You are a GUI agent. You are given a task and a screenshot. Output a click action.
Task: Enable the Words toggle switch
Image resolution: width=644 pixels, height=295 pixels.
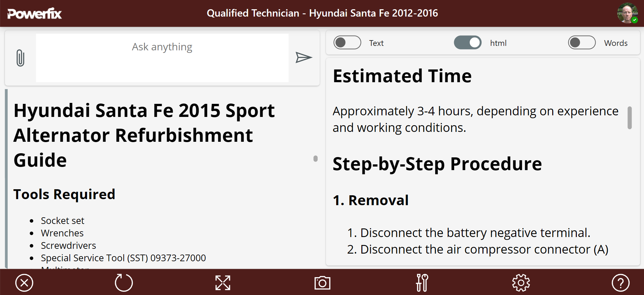point(582,43)
